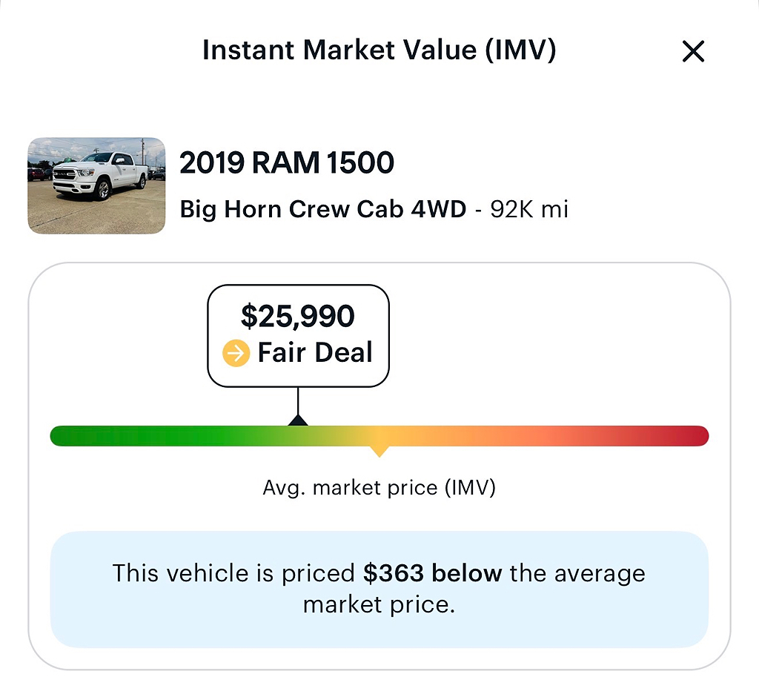
Task: Click the Instant Market Value (IMV) title
Action: pos(379,50)
